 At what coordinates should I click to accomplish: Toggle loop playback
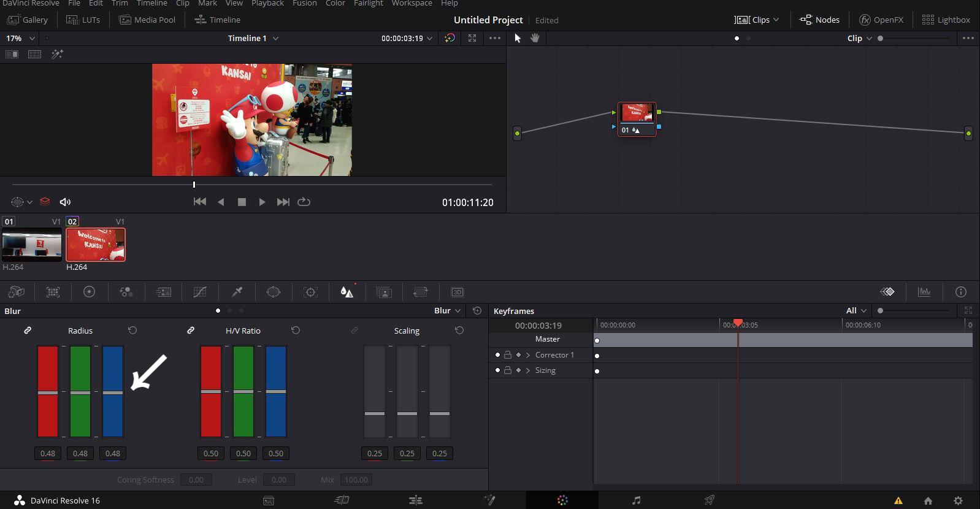304,202
